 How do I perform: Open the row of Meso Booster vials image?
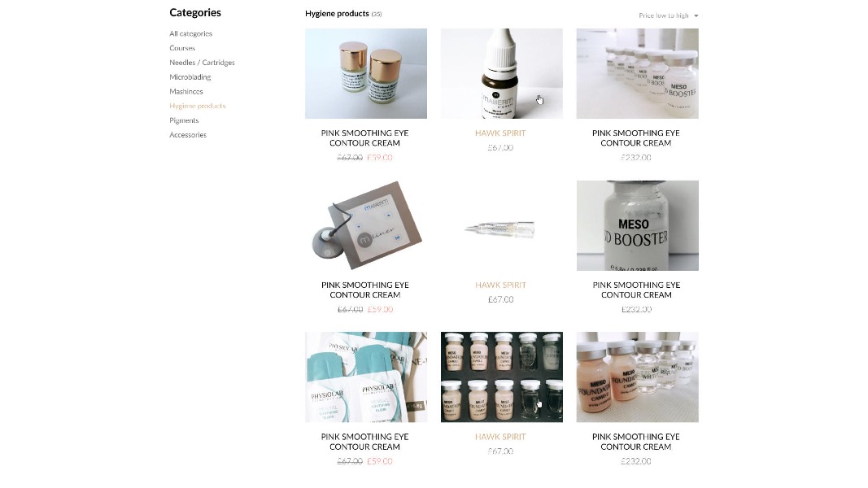(x=637, y=73)
